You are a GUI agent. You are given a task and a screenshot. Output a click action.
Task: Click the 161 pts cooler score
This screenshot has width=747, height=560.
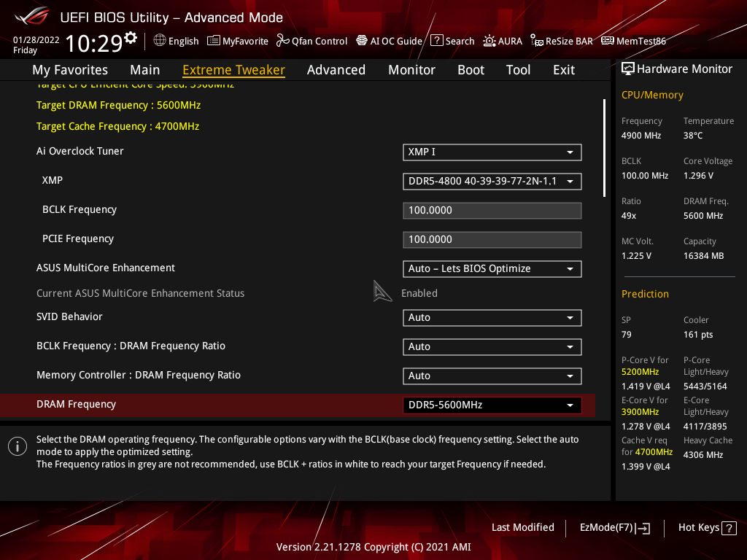[698, 335]
